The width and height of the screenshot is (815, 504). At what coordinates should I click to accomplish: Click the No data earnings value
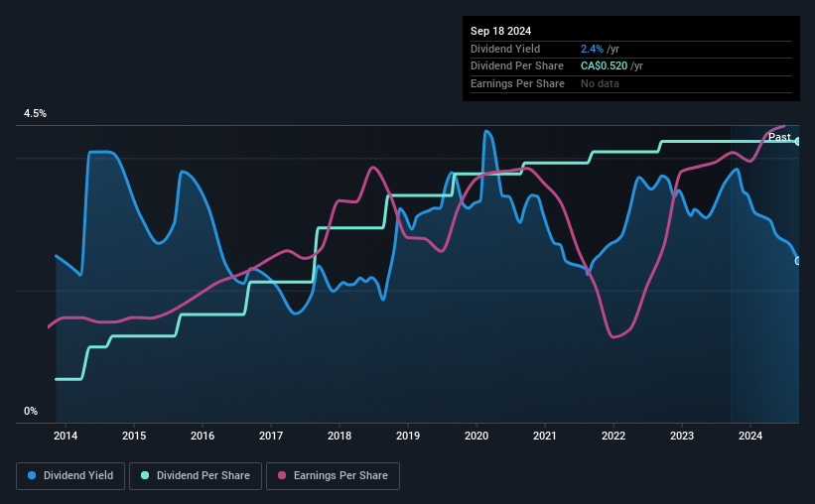600,83
